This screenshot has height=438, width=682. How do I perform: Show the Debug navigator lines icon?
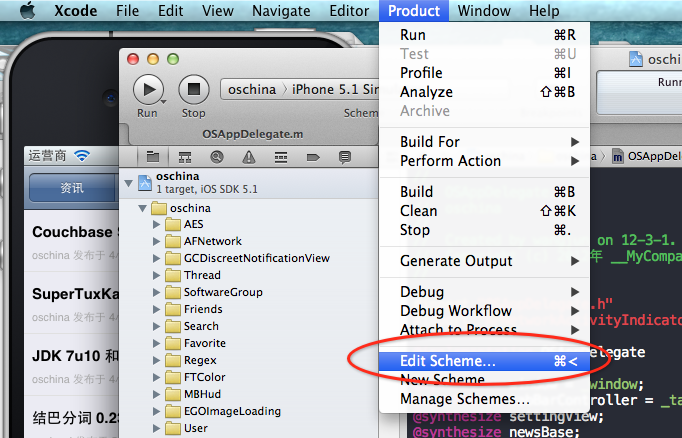(281, 157)
